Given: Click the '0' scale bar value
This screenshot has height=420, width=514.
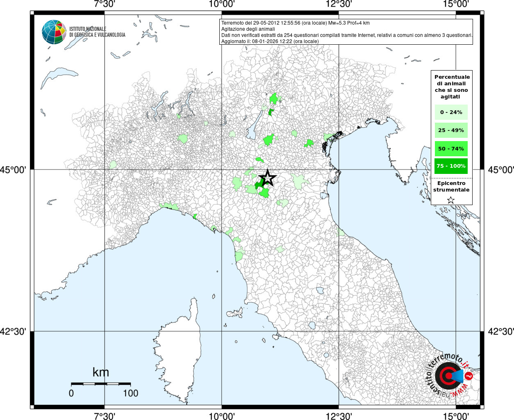Looking at the screenshot, I should click(71, 393).
